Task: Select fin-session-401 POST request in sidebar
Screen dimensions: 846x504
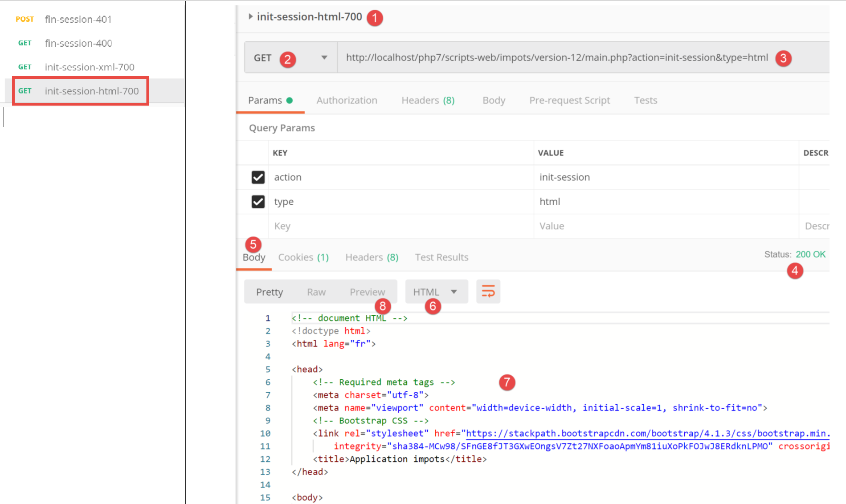Action: (78, 19)
